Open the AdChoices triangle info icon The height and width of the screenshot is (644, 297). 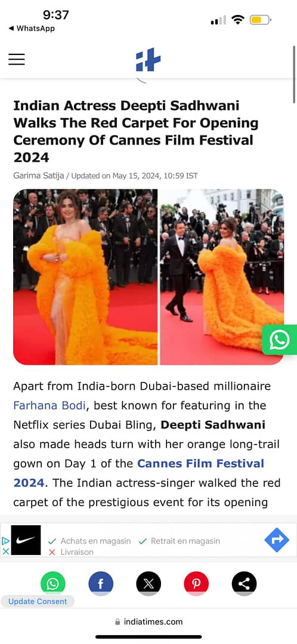[x=5, y=541]
